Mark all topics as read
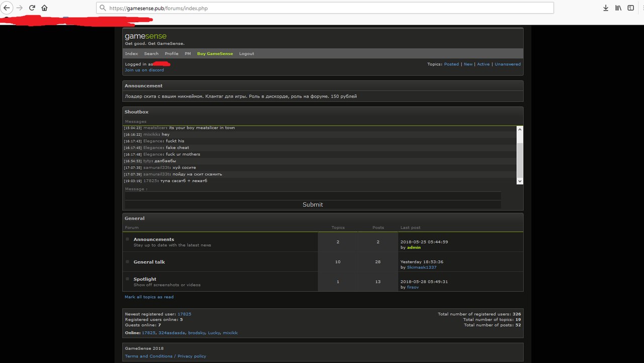Viewport: 644px width, 363px height. pyautogui.click(x=149, y=297)
